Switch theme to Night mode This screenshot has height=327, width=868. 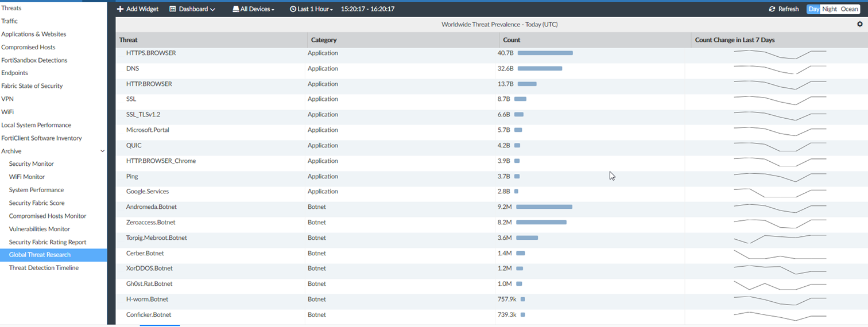click(829, 9)
